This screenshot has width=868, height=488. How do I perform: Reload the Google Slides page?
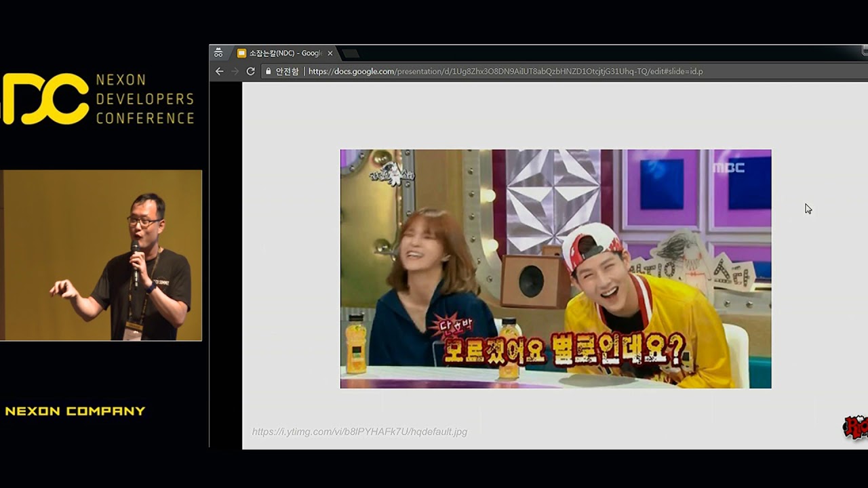point(251,71)
